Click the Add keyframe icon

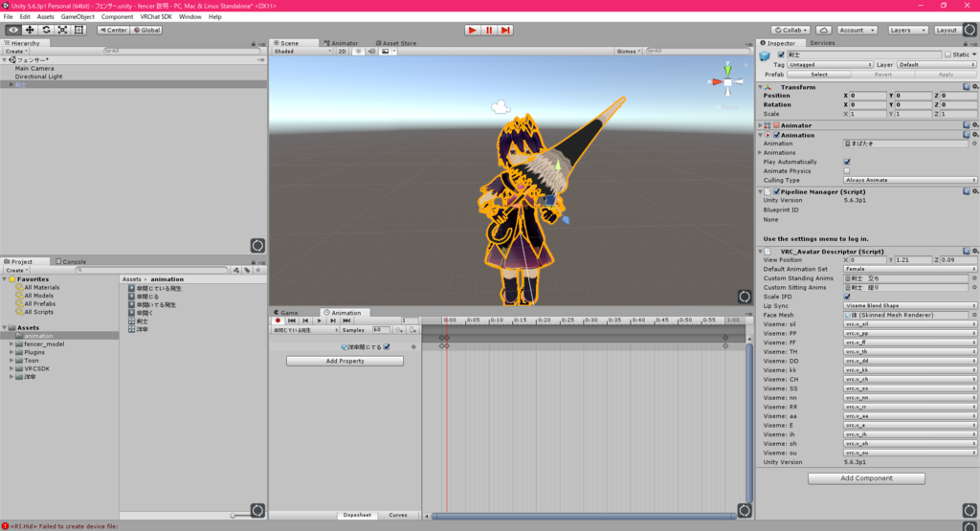pos(399,330)
